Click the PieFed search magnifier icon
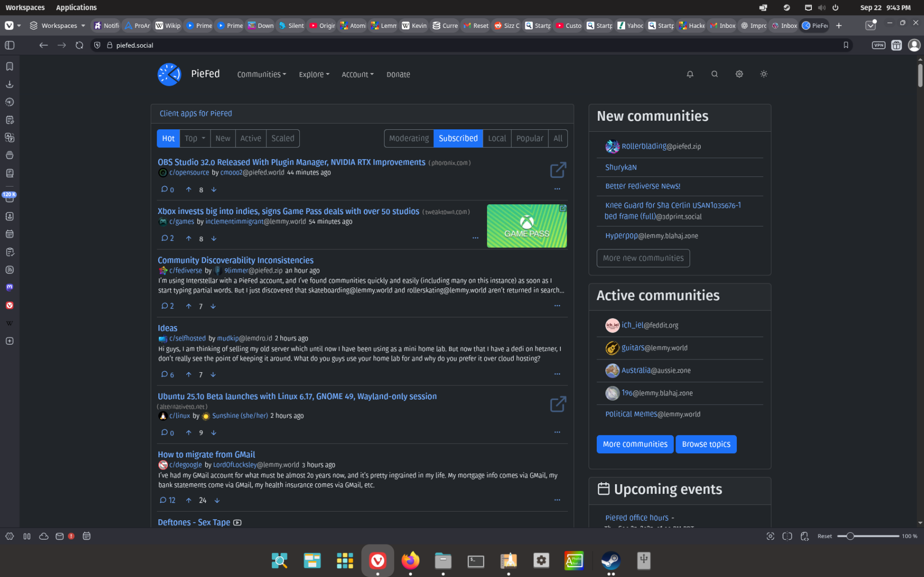This screenshot has width=924, height=577. point(714,74)
